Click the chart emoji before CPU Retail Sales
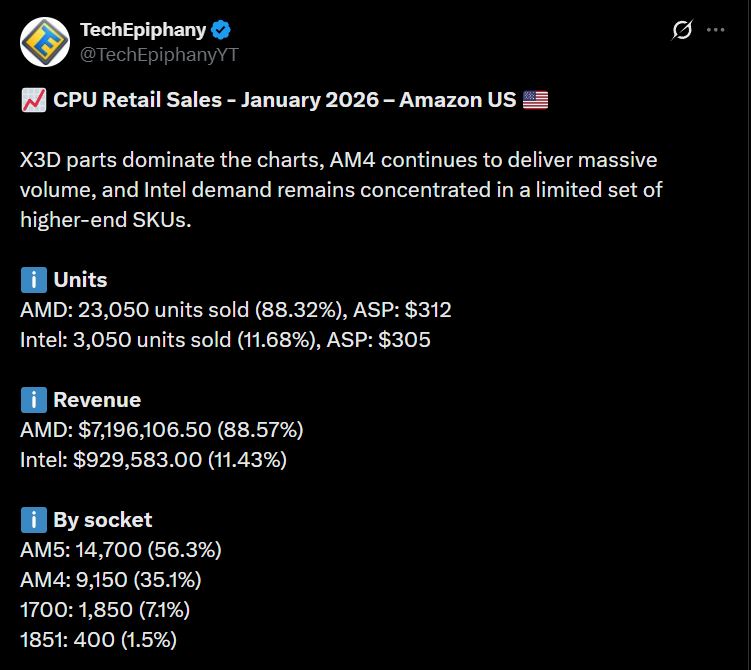This screenshot has height=670, width=751. click(x=32, y=100)
